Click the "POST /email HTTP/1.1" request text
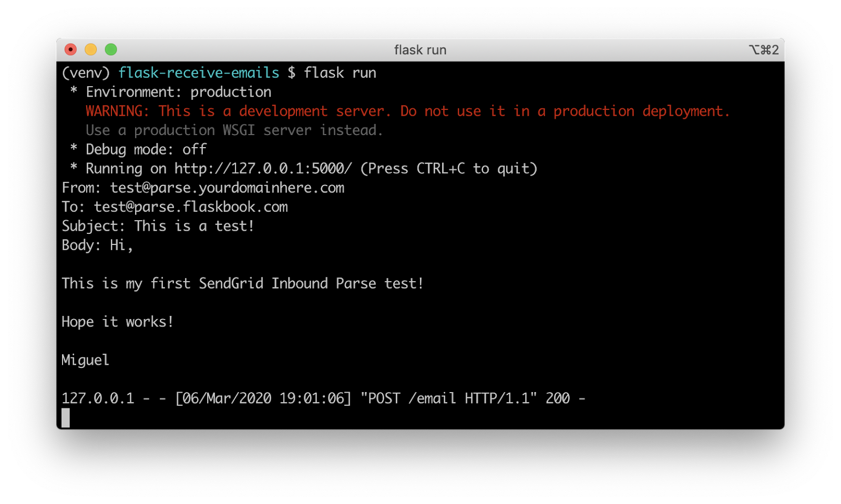The width and height of the screenshot is (841, 504). point(448,398)
